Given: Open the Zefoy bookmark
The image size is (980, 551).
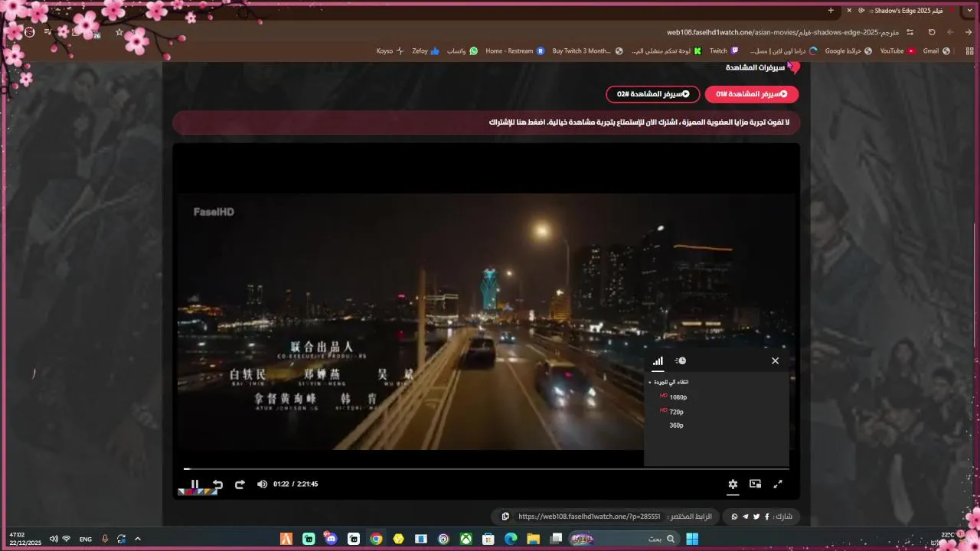Looking at the screenshot, I should 426,51.
